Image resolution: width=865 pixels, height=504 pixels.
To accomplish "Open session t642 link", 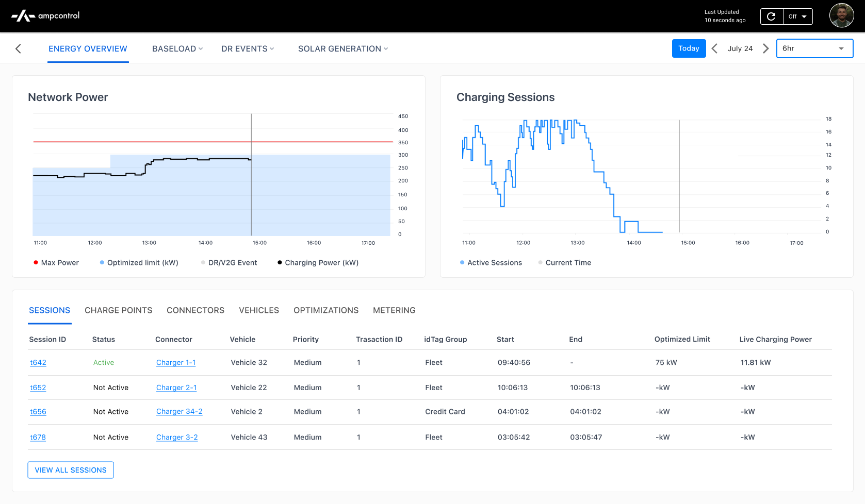I will click(38, 363).
